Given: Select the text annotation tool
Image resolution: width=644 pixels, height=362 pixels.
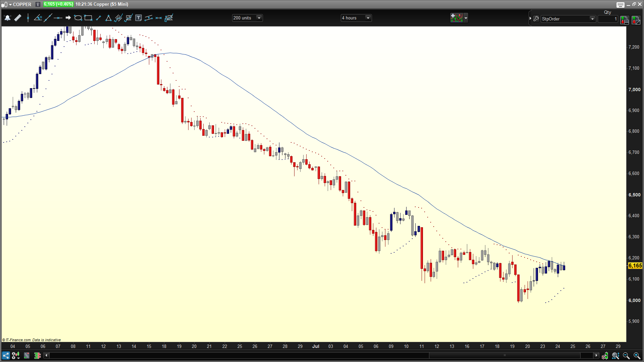Looking at the screenshot, I should pyautogui.click(x=138, y=18).
